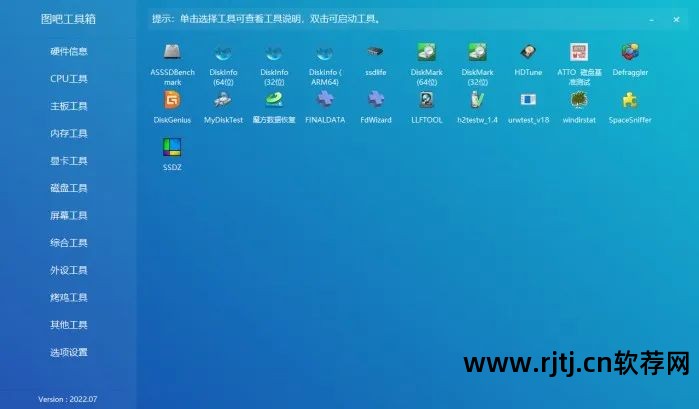Select the Defraggler icon
This screenshot has height=409, width=699.
point(630,52)
